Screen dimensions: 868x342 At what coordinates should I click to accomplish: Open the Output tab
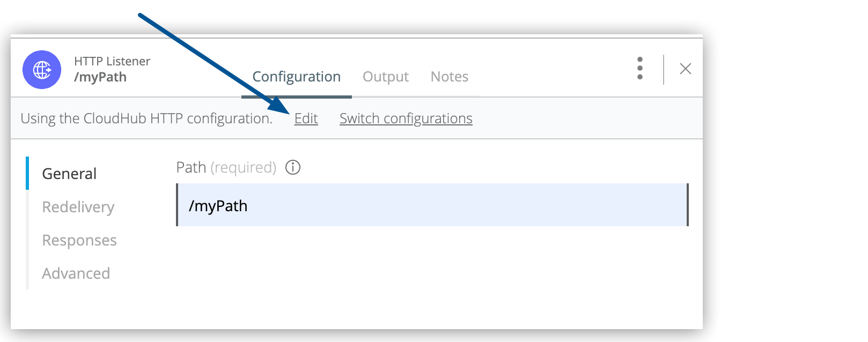point(385,77)
